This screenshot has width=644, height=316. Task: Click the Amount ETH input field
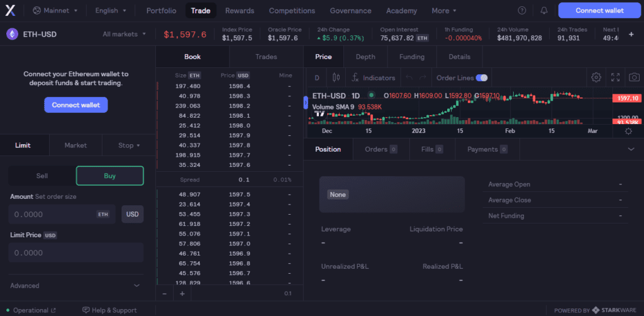[x=62, y=214]
